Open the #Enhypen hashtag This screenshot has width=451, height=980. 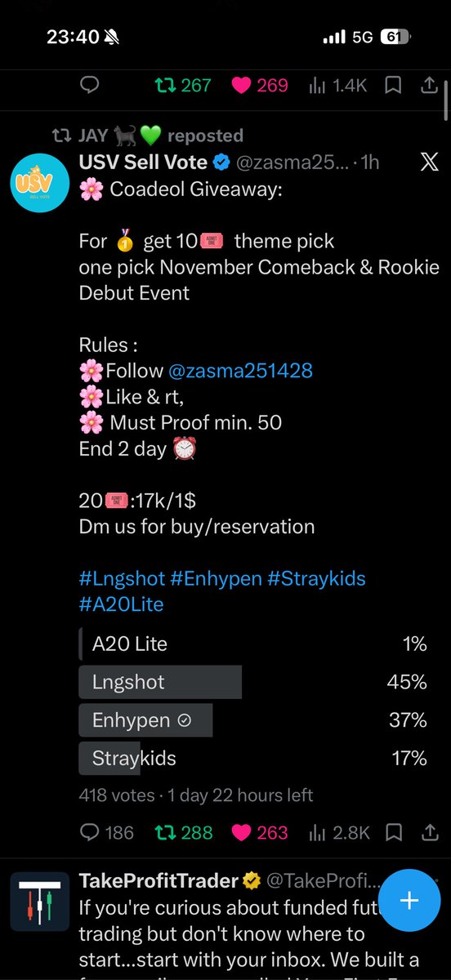tap(218, 579)
